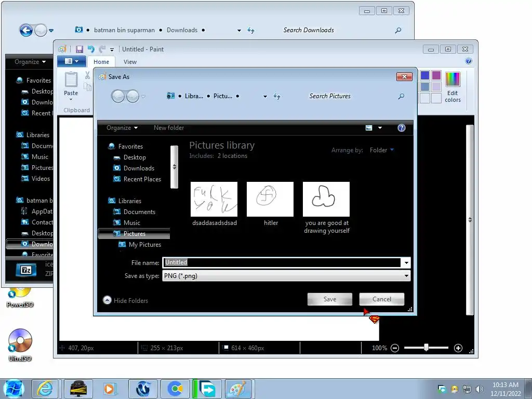The image size is (532, 399).
Task: Open the Customize Quick Access Toolbar dropdown
Action: (112, 50)
